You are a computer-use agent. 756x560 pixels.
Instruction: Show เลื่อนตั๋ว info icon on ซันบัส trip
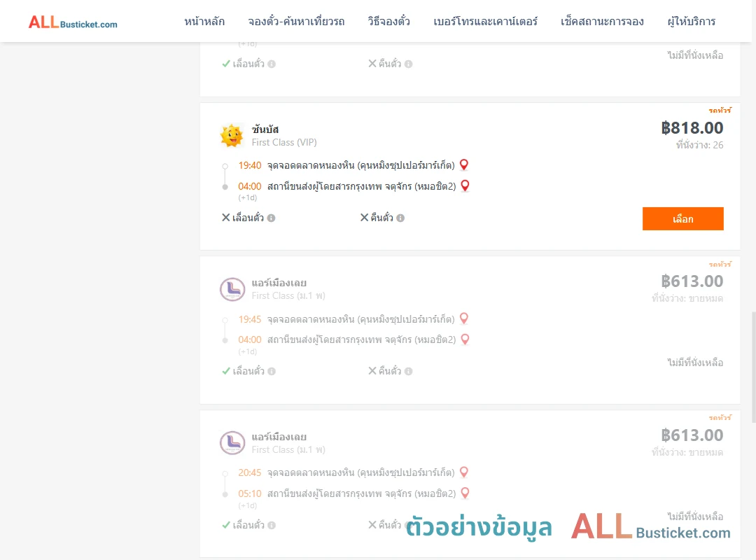click(x=272, y=218)
